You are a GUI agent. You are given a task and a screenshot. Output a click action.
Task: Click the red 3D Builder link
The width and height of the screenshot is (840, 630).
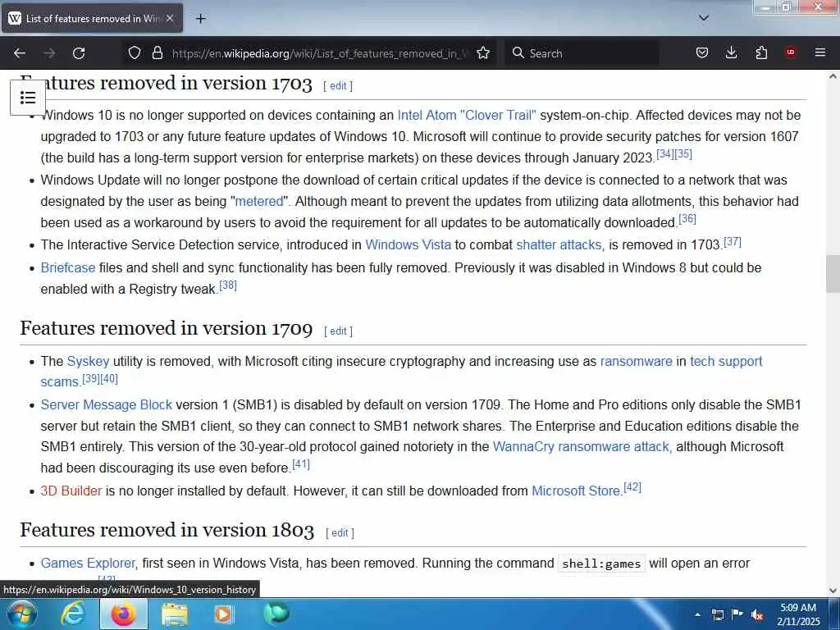[71, 491]
